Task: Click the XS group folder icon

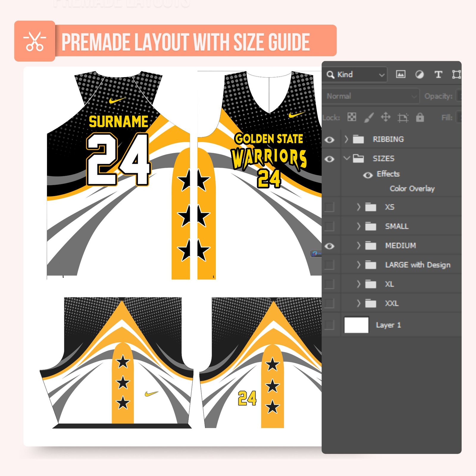Action: tap(371, 207)
